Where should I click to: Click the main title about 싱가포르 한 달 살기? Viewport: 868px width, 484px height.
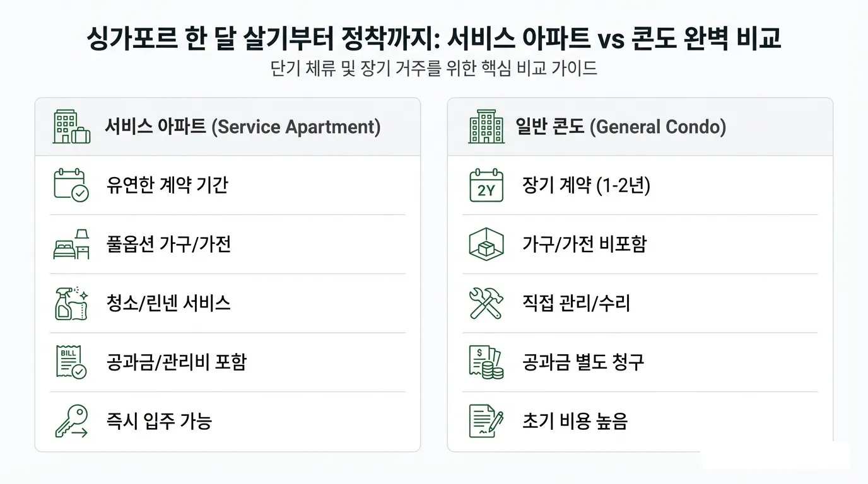pos(434,38)
